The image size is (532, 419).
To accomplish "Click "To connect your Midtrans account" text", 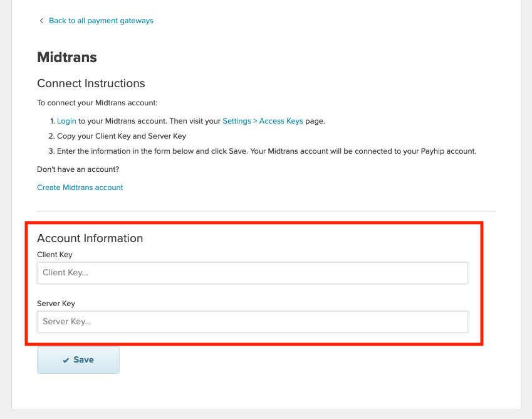I will 97,103.
